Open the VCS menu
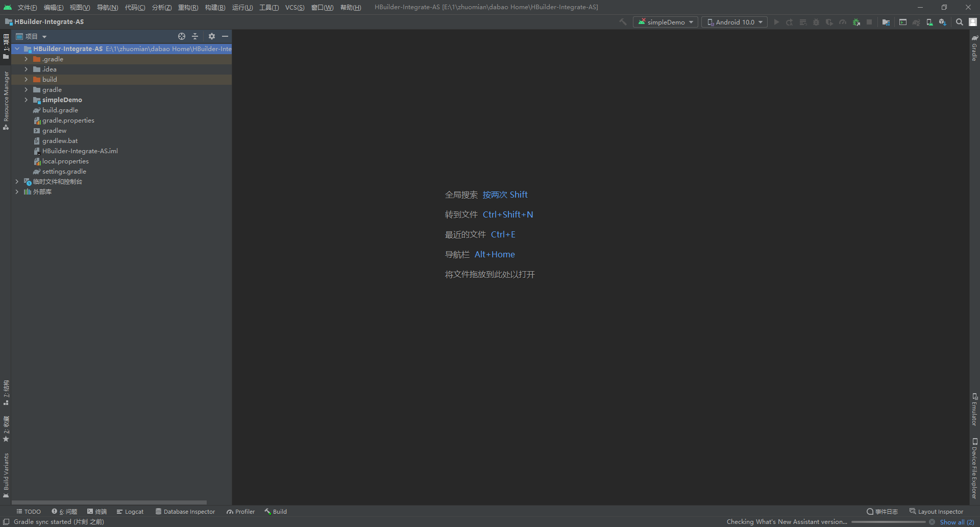980x527 pixels. (x=295, y=7)
